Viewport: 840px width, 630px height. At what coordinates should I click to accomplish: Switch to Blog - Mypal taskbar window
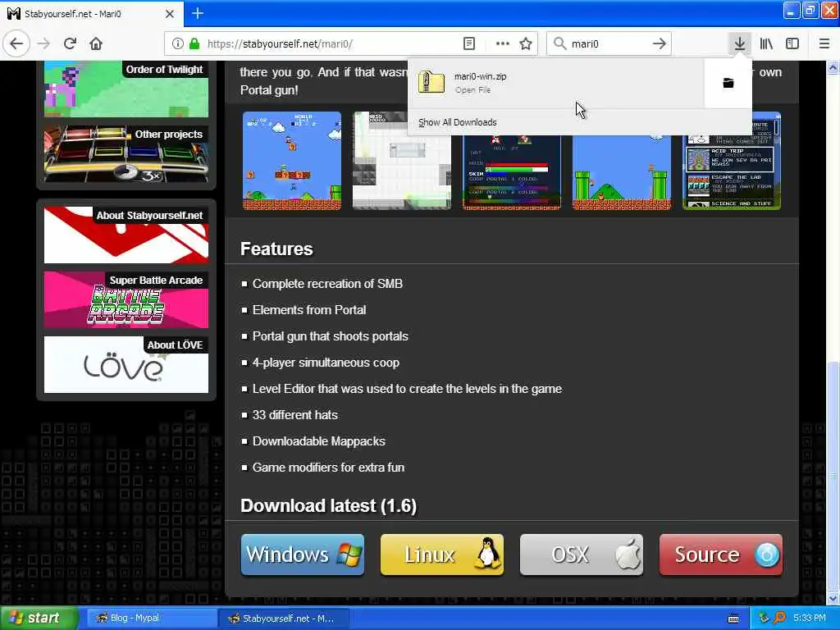(x=152, y=619)
